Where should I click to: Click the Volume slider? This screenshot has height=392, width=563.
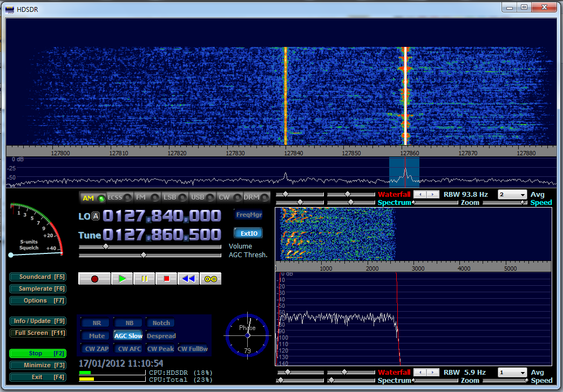point(150,247)
